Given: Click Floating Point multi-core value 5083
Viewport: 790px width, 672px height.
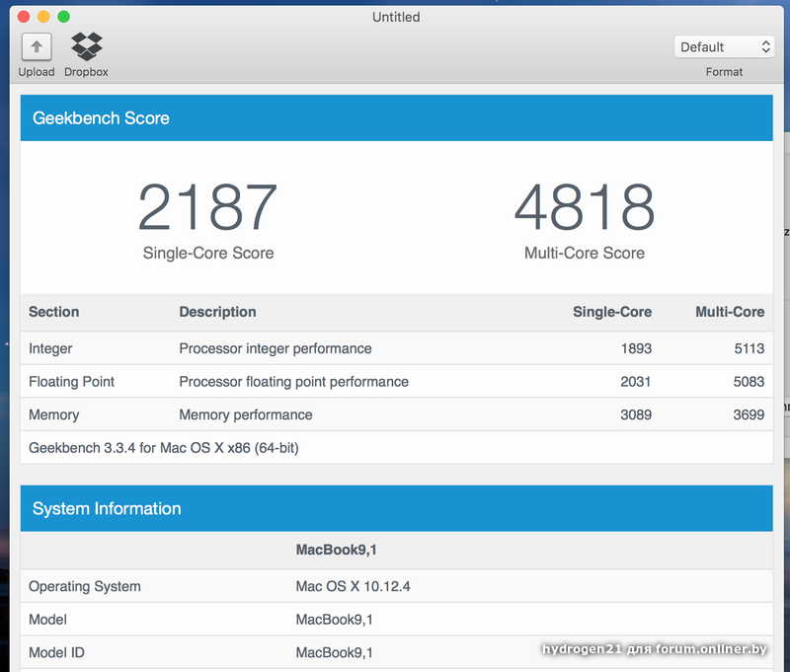Looking at the screenshot, I should point(749,382).
